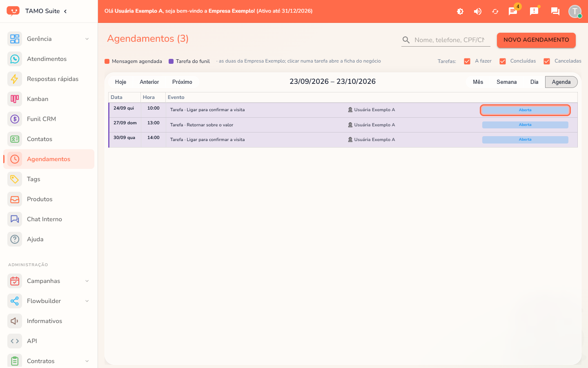
Task: Go to the Próximo period
Action: tap(182, 82)
